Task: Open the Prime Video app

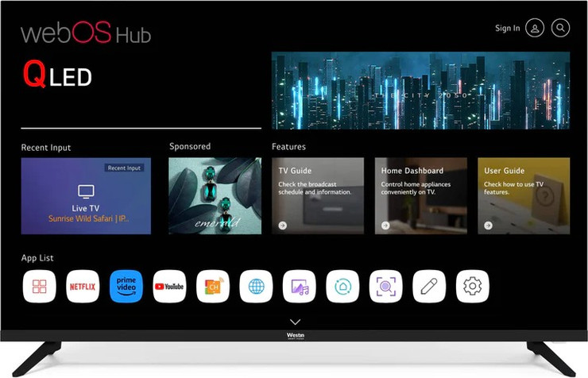Action: click(x=126, y=286)
